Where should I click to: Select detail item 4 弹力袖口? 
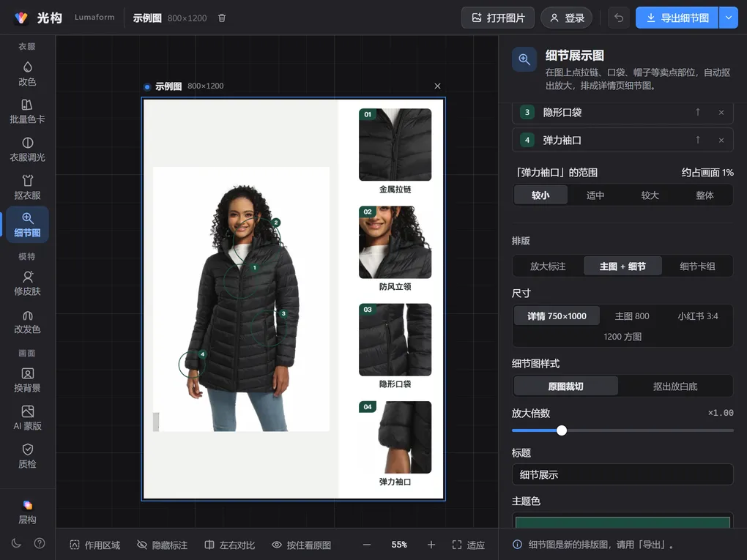click(622, 140)
